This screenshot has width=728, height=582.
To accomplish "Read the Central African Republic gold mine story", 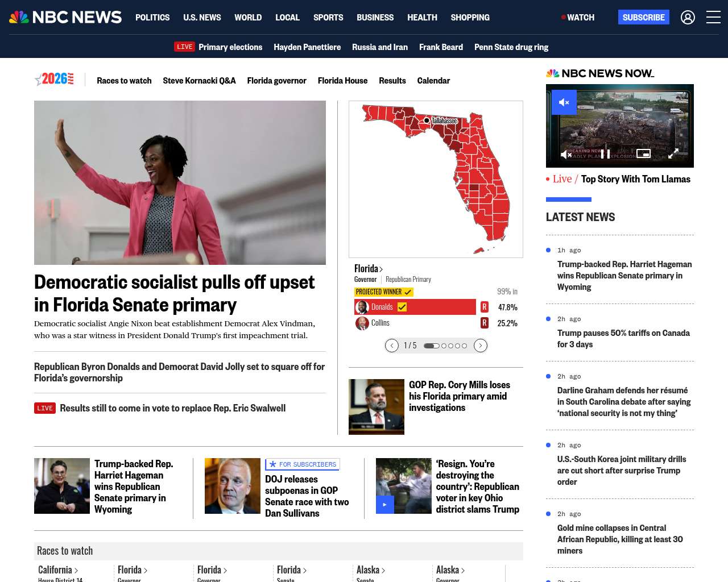I will (x=620, y=539).
